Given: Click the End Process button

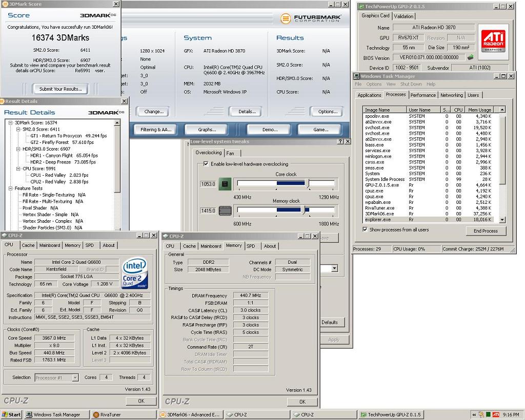Looking at the screenshot, I should pos(486,230).
